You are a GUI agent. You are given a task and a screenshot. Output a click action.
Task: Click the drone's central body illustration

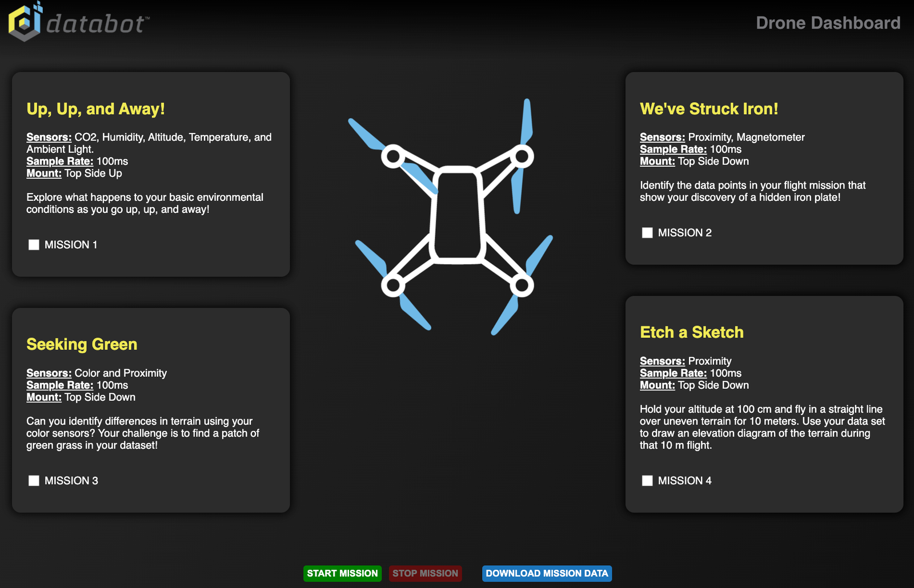pyautogui.click(x=457, y=215)
